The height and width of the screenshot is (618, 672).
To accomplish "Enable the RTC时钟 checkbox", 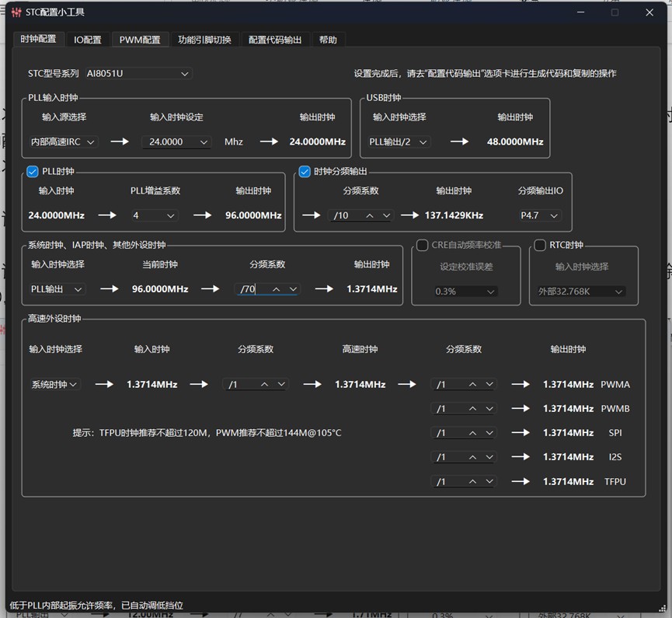I will coord(540,245).
